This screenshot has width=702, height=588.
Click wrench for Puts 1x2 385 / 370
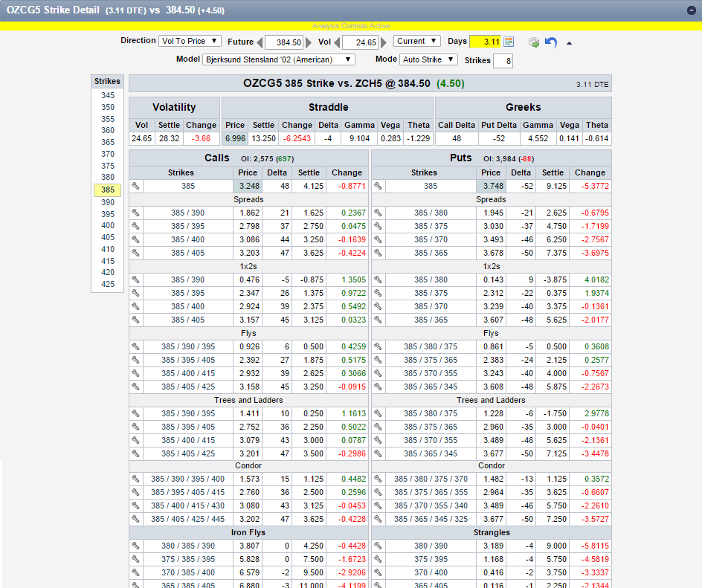[379, 306]
